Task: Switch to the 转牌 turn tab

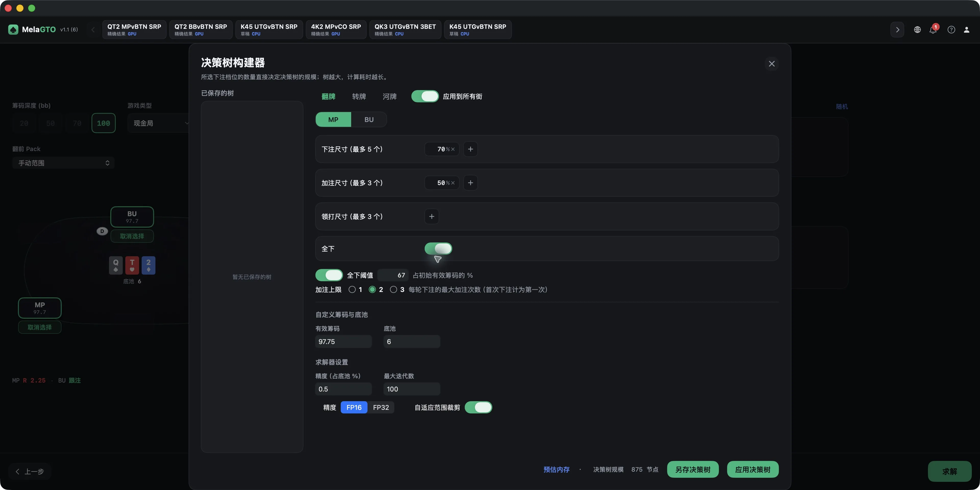Action: click(359, 97)
